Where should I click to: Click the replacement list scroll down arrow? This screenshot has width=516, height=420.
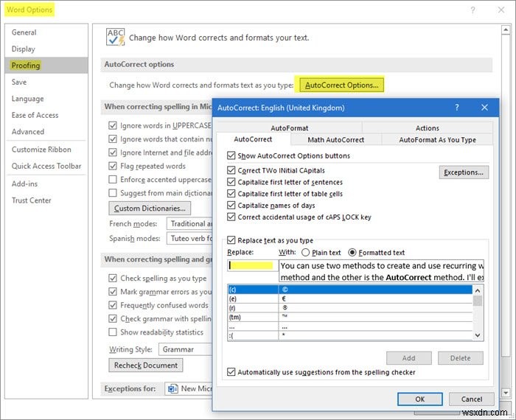478,335
